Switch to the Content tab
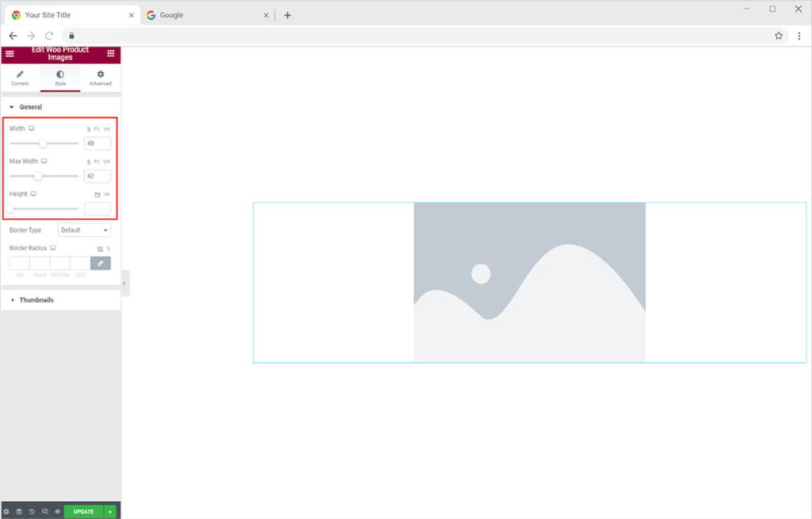812x519 pixels. [20, 78]
